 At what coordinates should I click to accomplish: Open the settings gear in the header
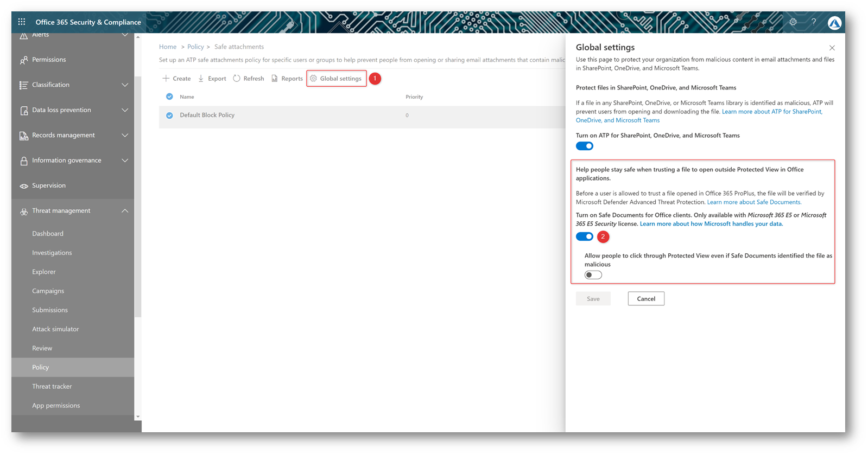tap(793, 22)
